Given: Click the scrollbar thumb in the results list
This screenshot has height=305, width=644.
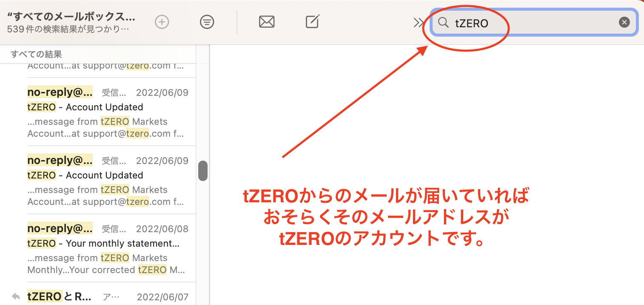Looking at the screenshot, I should tap(203, 170).
